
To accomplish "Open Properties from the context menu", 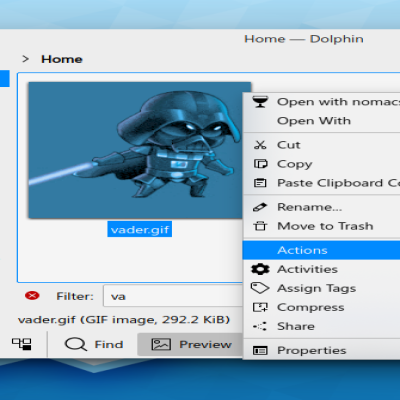I will (x=322, y=350).
